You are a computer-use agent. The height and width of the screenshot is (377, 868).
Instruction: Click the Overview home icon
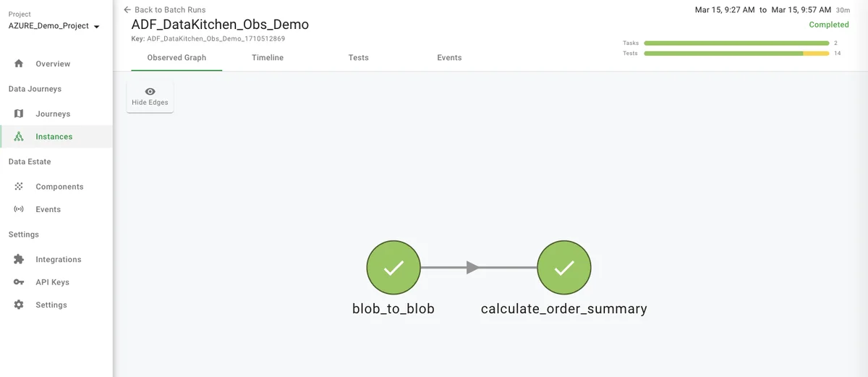(19, 64)
